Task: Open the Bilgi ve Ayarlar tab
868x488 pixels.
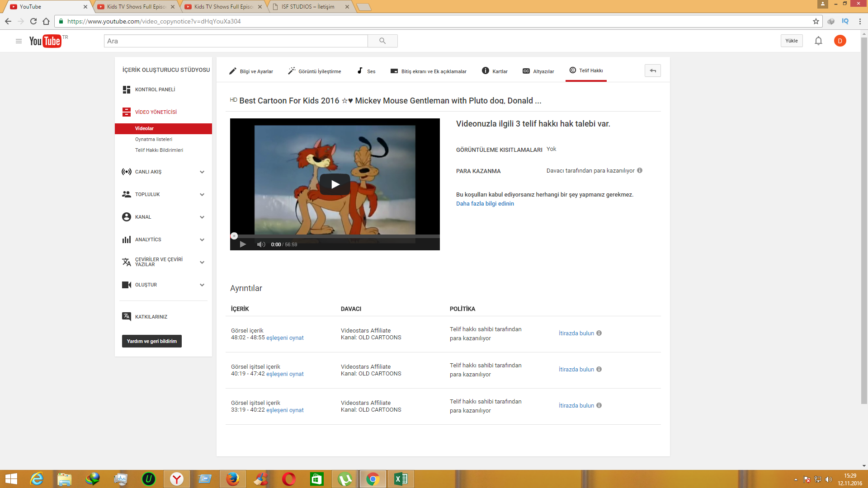Action: click(x=251, y=71)
